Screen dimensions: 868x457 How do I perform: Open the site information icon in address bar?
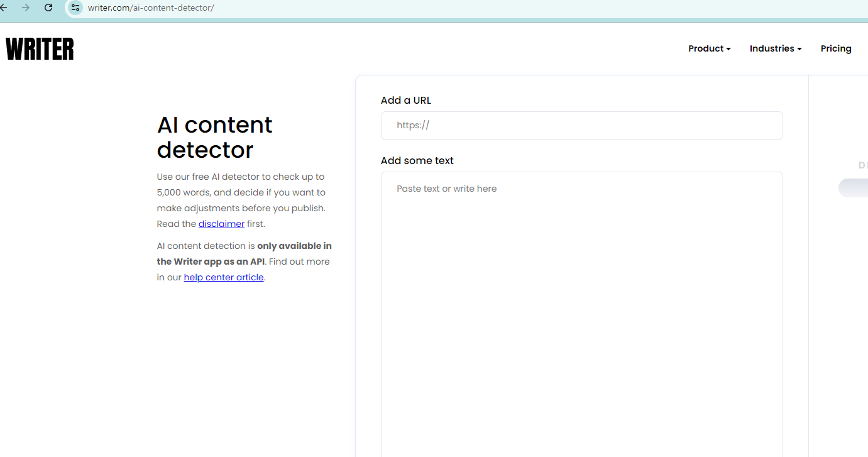(x=75, y=8)
